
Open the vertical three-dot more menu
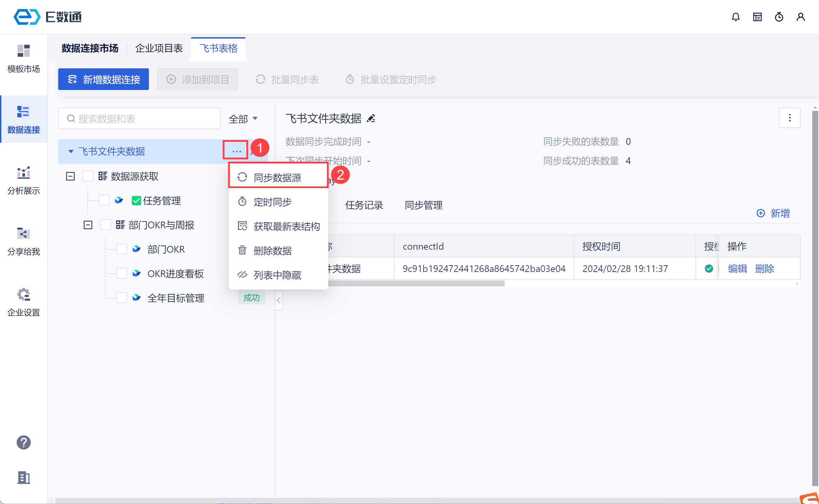coord(790,118)
